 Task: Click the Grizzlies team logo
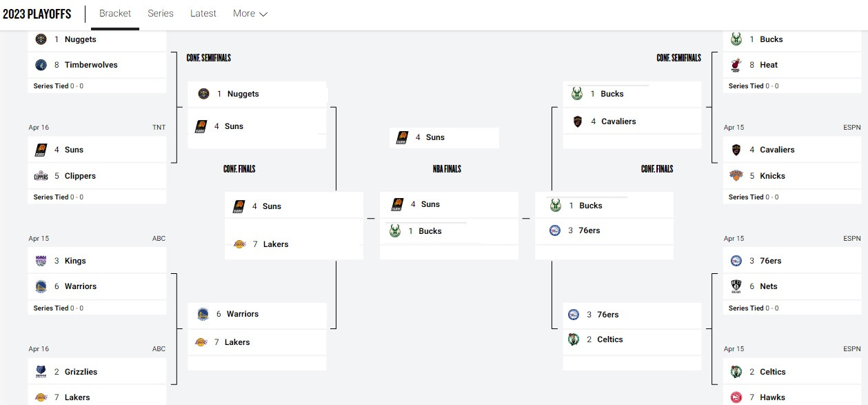[41, 372]
